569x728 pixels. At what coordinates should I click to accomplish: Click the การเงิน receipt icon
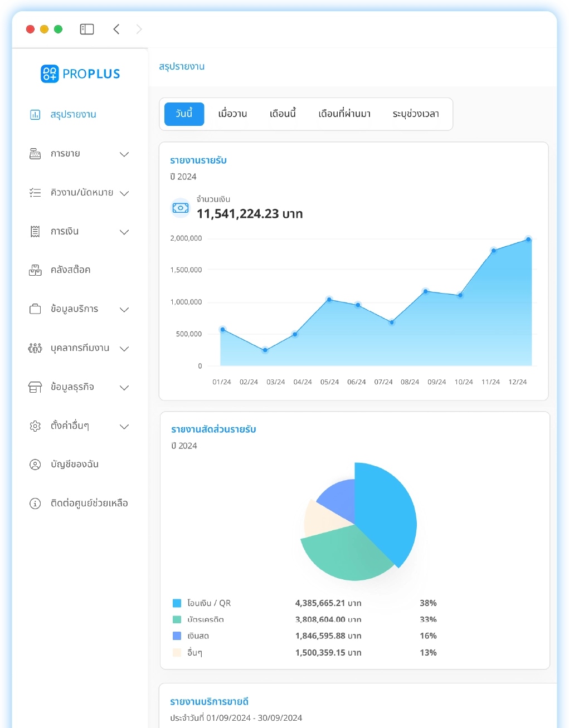click(35, 232)
